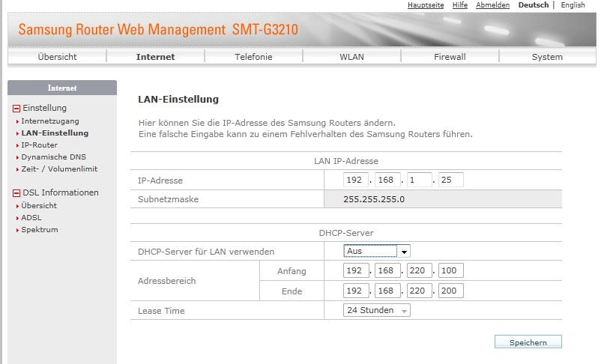This screenshot has width=601, height=364.
Task: Click the Adressbereich label
Action: pyautogui.click(x=166, y=281)
